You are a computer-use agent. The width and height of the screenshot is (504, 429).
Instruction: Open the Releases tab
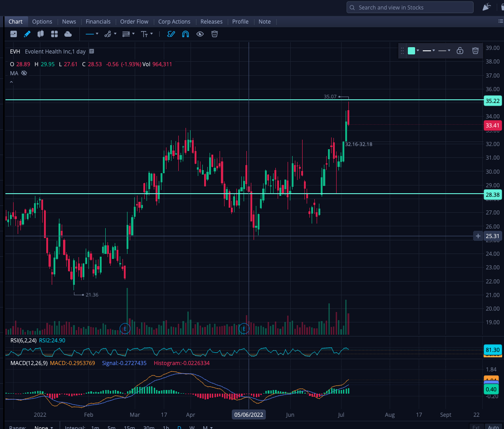pyautogui.click(x=211, y=21)
